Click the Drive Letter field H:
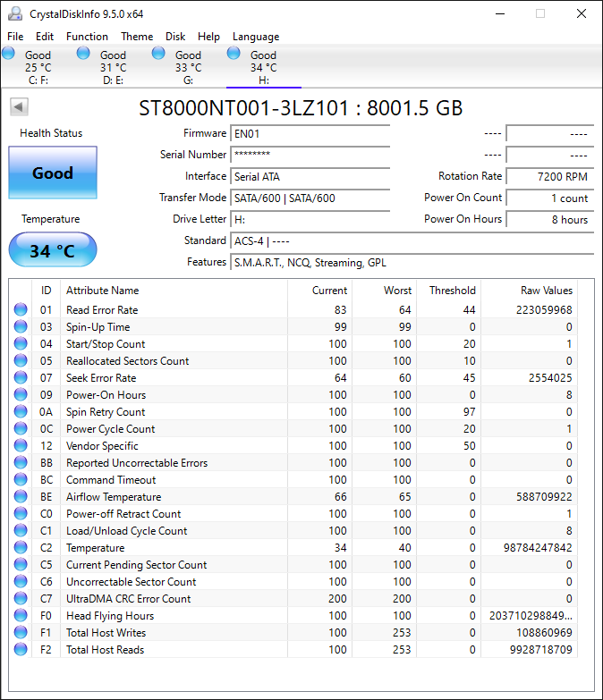This screenshot has height=700, width=603. pyautogui.click(x=310, y=219)
